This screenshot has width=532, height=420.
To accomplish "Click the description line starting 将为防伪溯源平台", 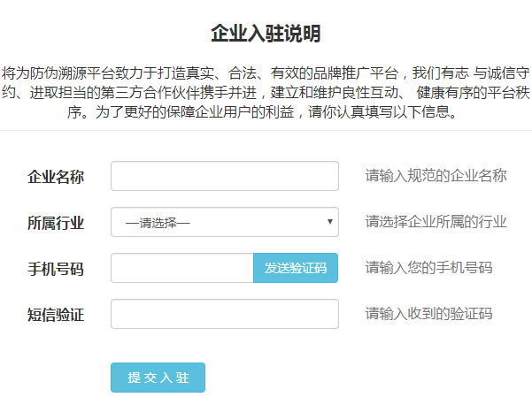I will pos(266,73).
